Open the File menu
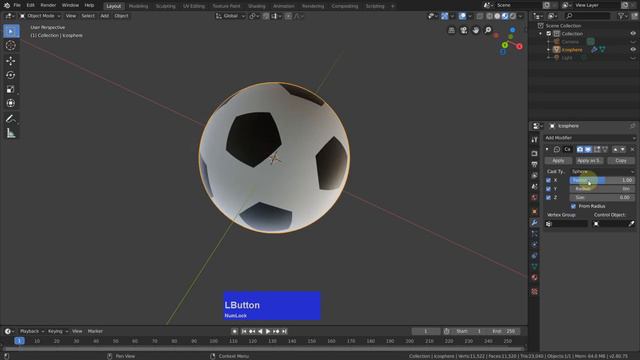 pyautogui.click(x=17, y=5)
